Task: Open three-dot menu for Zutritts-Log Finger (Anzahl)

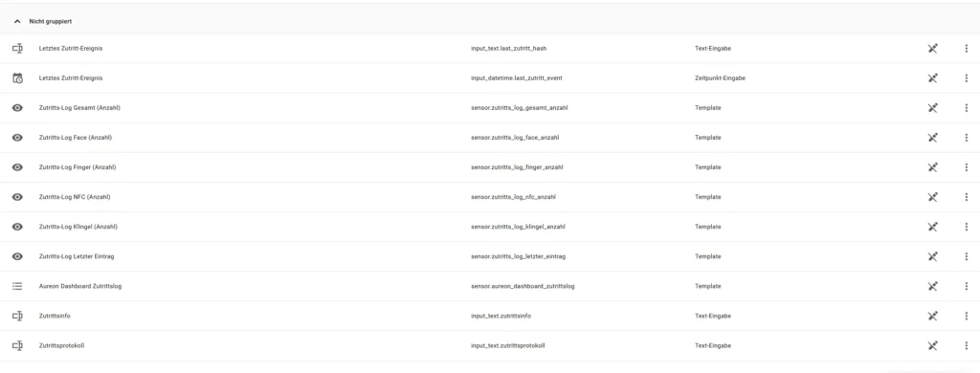Action: pyautogui.click(x=967, y=166)
